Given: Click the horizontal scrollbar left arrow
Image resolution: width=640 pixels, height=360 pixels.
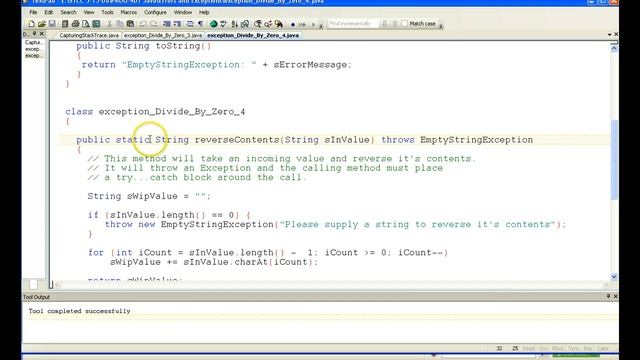Looking at the screenshot, I should click(58, 284).
